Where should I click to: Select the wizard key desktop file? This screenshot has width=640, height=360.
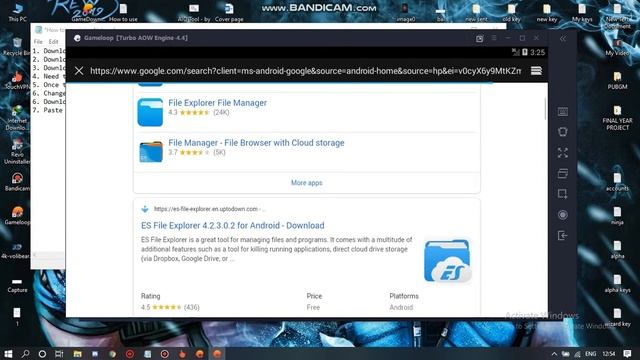[x=617, y=318]
